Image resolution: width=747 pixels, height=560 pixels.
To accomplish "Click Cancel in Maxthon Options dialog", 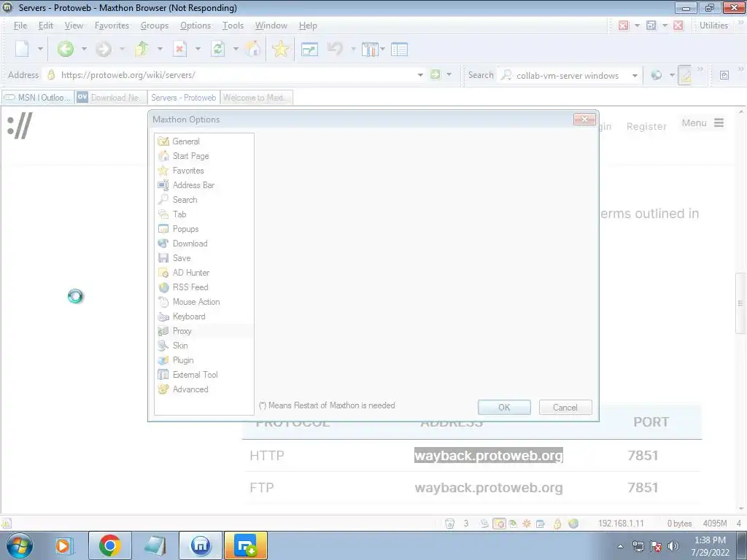I will point(565,407).
